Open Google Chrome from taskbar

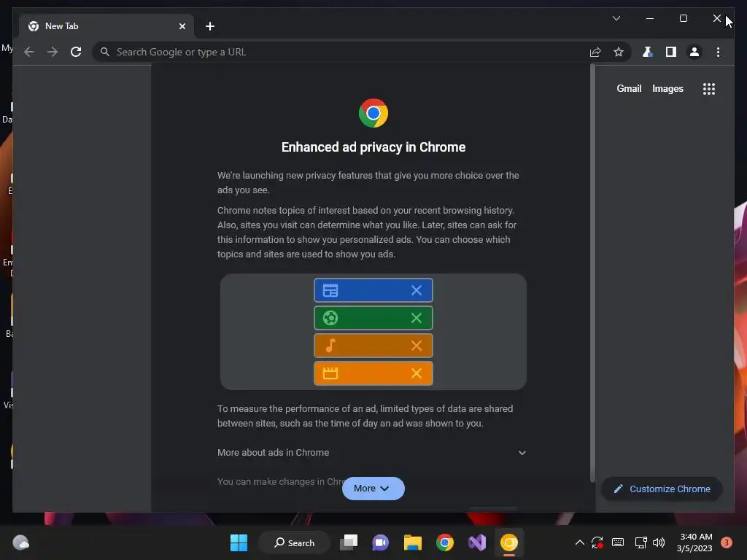(x=445, y=542)
